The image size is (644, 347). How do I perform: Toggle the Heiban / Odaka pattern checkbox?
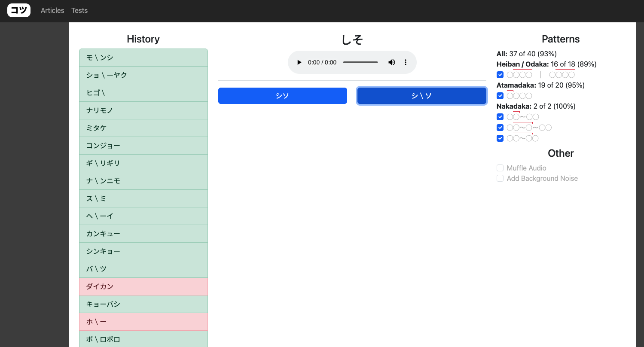coord(500,75)
